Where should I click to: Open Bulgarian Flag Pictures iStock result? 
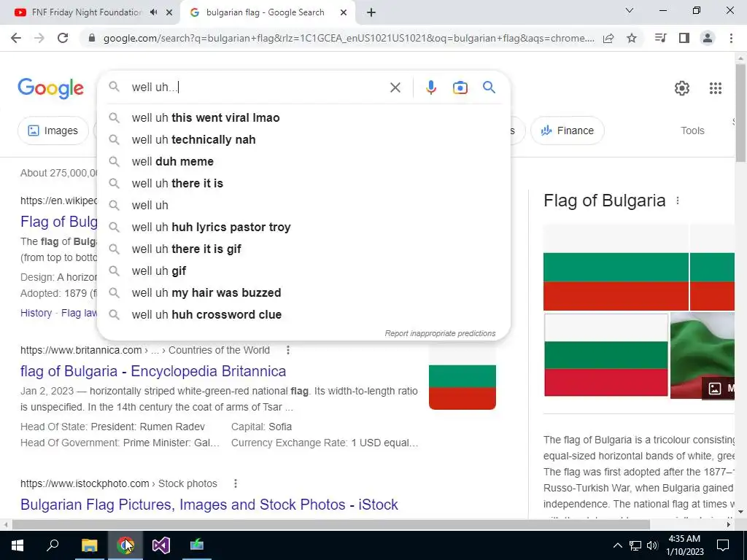click(x=209, y=505)
